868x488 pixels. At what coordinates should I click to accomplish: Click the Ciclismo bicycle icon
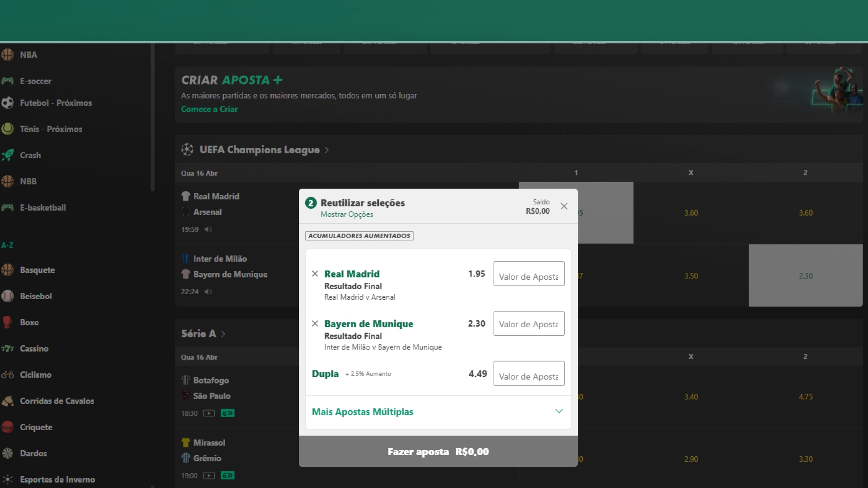[x=7, y=375]
